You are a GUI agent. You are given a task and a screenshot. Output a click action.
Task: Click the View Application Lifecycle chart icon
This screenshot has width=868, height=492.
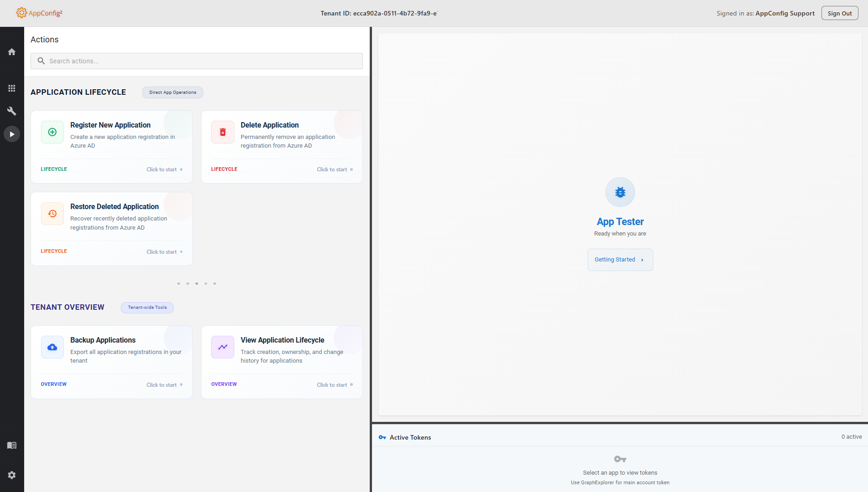point(222,347)
